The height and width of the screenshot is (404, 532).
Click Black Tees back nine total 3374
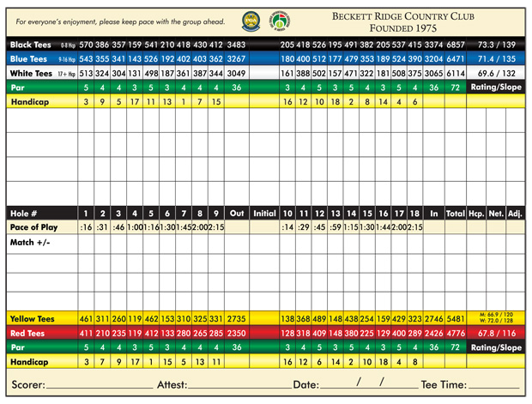434,45
